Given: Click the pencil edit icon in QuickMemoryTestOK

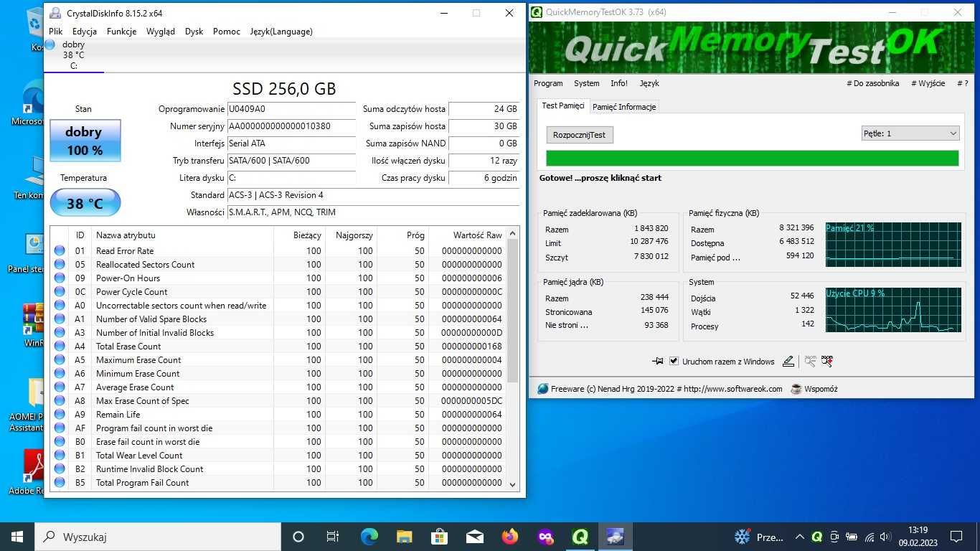Looking at the screenshot, I should pos(788,362).
